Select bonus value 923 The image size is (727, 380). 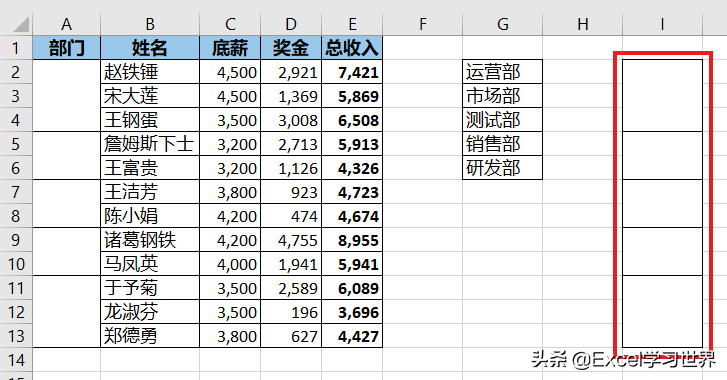[291, 192]
